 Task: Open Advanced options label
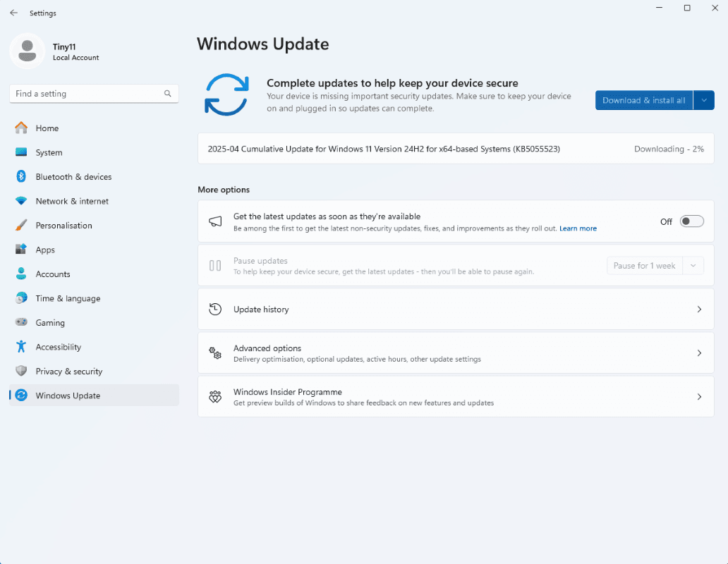(x=267, y=348)
